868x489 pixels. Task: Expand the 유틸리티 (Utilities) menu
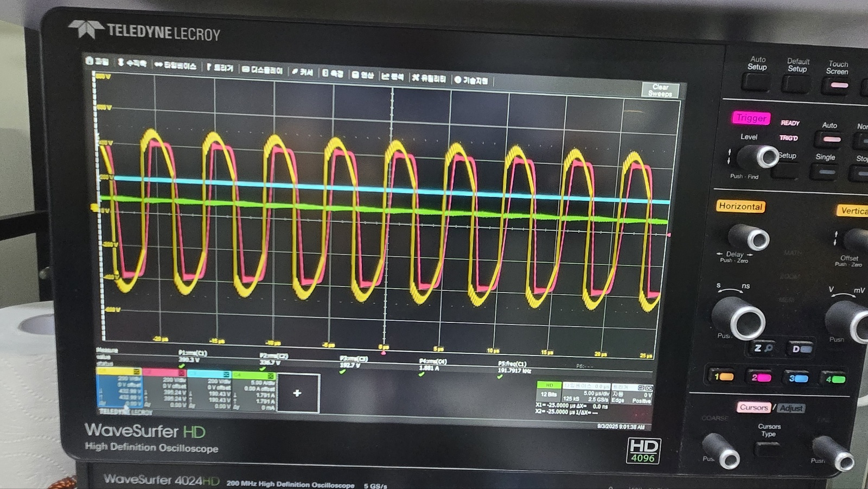click(x=429, y=78)
